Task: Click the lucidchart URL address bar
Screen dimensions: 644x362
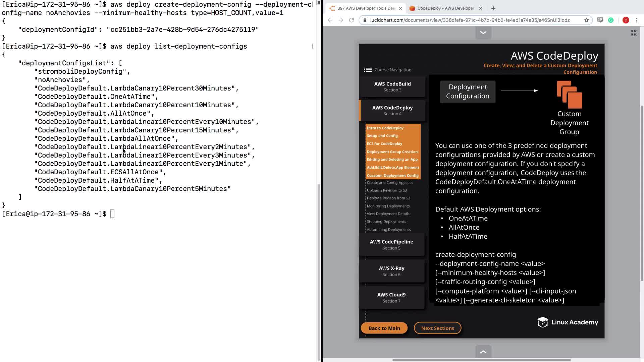Action: 470,20
